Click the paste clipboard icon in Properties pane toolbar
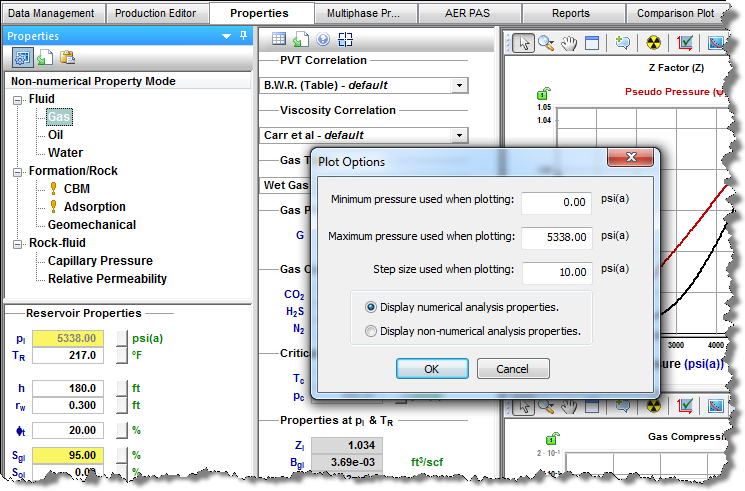 point(67,58)
